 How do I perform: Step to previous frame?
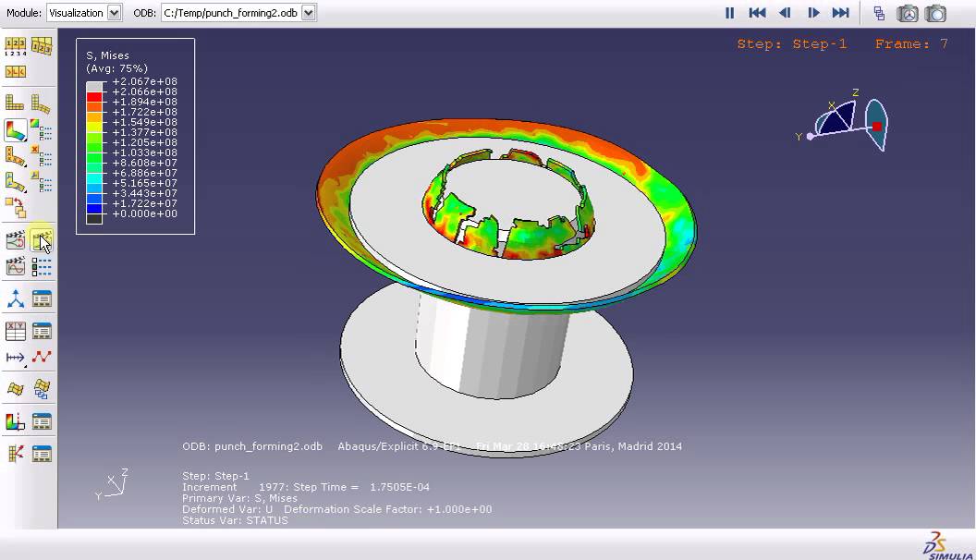point(785,12)
